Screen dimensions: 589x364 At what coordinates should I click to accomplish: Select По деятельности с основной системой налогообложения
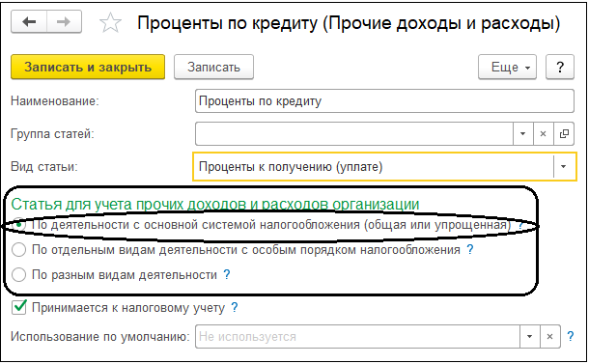(18, 225)
